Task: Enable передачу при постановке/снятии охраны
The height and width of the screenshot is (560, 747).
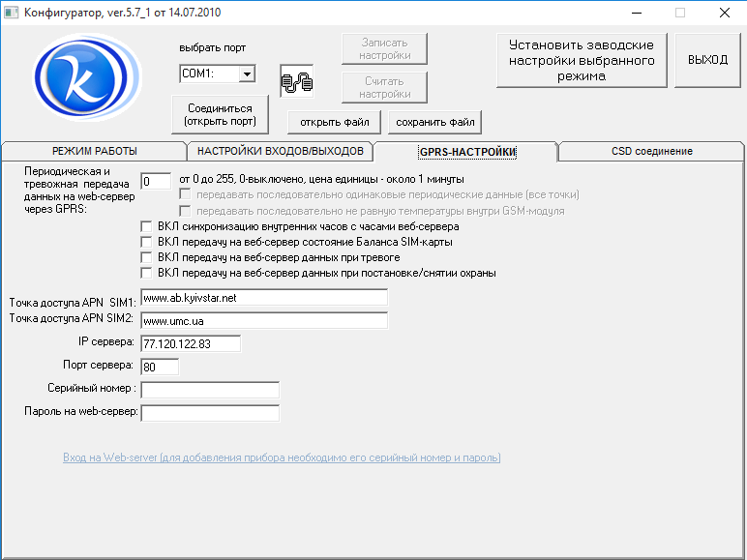Action: [147, 273]
